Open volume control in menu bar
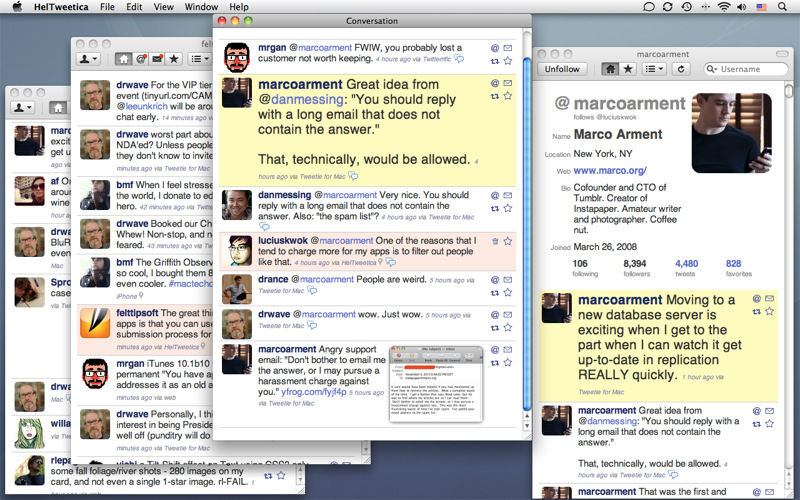 click(741, 7)
